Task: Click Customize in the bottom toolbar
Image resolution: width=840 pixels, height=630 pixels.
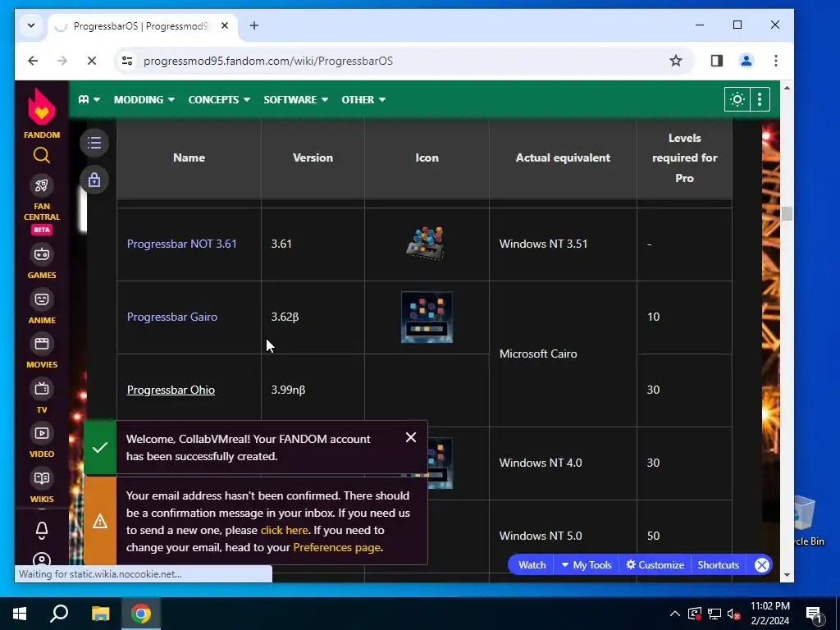Action: click(655, 564)
